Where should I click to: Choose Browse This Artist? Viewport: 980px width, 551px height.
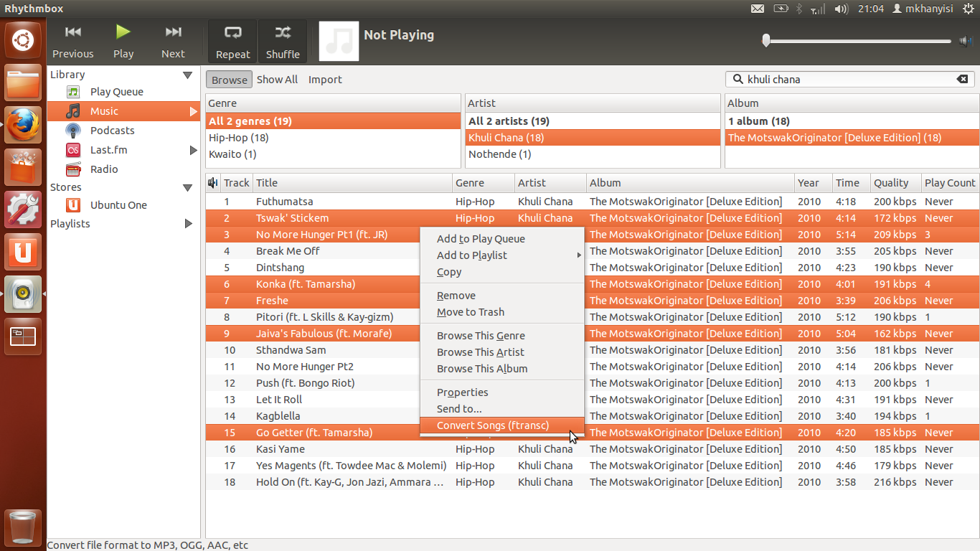tap(502, 352)
